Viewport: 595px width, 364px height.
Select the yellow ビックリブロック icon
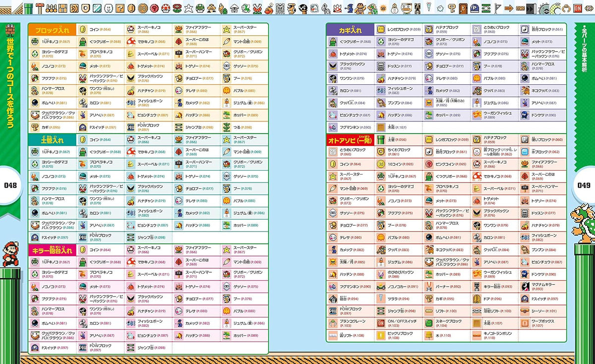pos(380,335)
